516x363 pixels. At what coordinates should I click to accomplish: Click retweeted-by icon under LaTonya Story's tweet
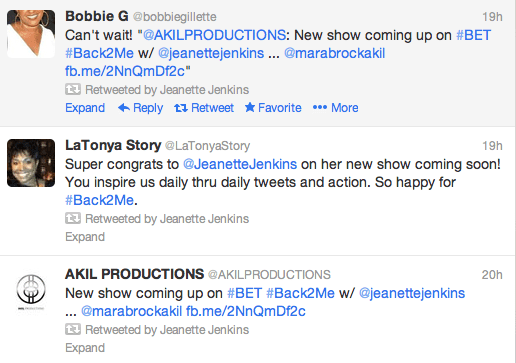[73, 218]
